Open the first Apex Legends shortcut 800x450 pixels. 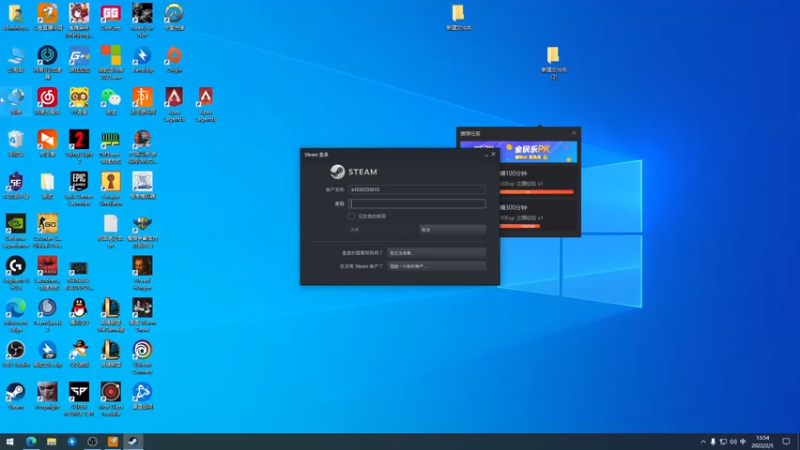point(174,105)
